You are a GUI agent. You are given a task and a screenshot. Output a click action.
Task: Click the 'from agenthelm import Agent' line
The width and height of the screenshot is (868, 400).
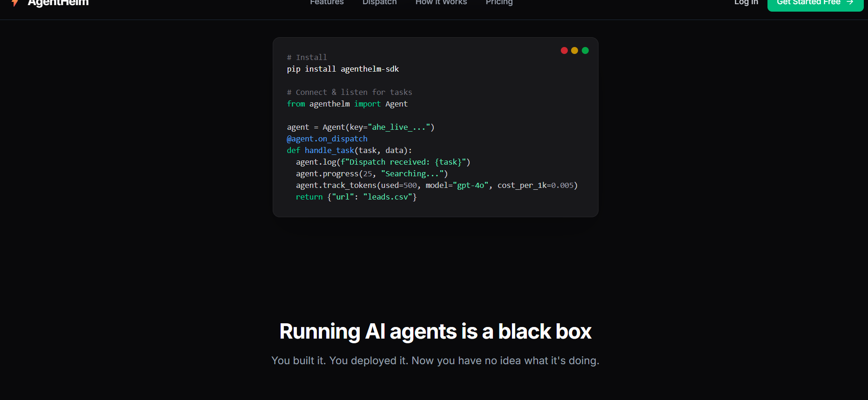347,104
